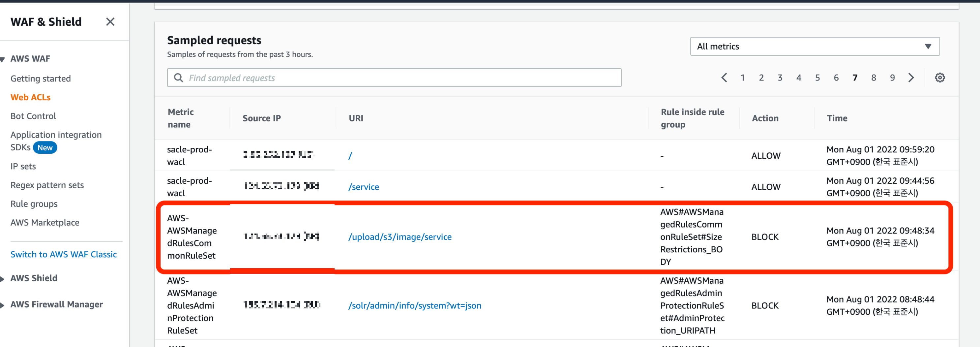Image resolution: width=980 pixels, height=347 pixels.
Task: Click the 09:44:56 timestamp cell
Action: click(x=880, y=187)
